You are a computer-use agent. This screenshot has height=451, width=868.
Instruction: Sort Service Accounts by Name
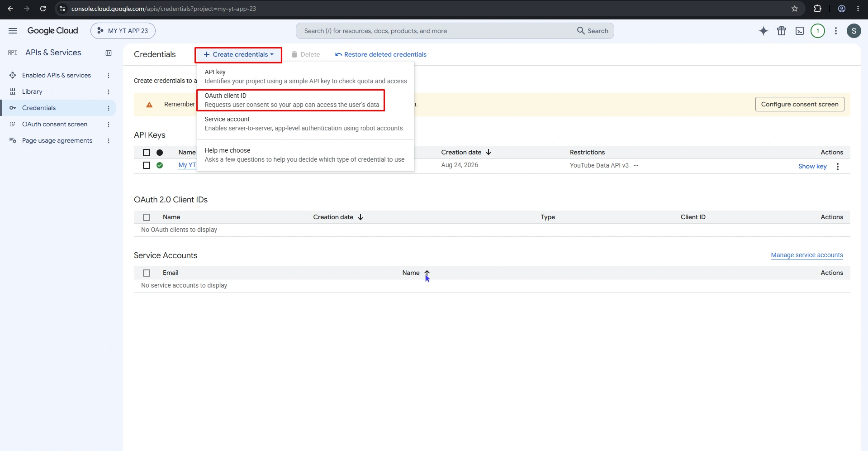tap(416, 273)
